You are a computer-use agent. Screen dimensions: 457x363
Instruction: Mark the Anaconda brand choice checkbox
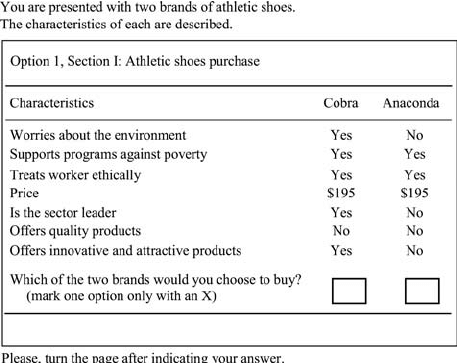point(422,291)
